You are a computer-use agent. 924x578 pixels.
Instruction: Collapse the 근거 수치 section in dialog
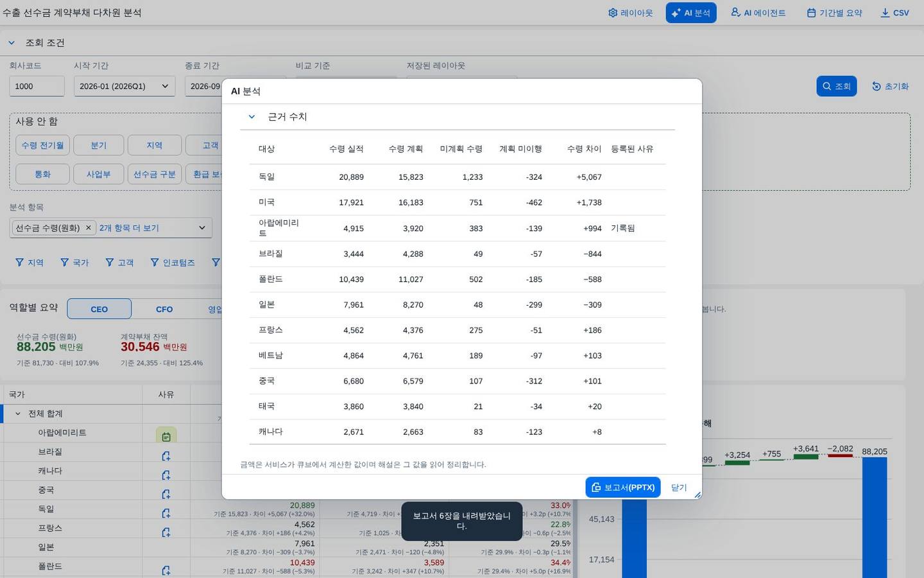point(252,117)
